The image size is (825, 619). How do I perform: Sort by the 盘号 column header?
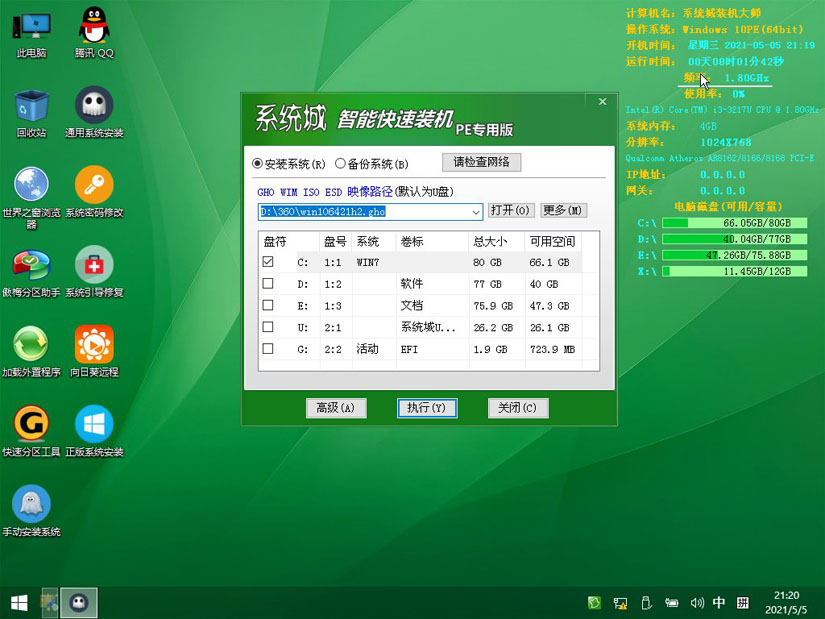(x=335, y=242)
